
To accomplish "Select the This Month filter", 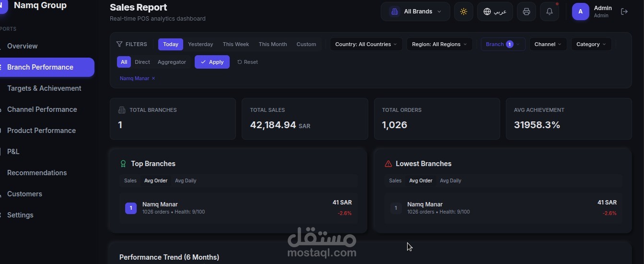I will 273,44.
